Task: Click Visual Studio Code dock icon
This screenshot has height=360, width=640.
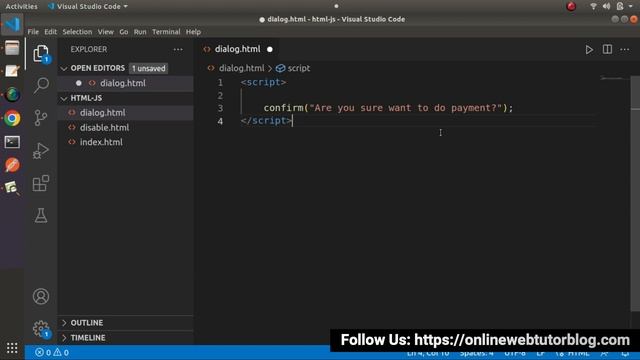Action: 12,24
